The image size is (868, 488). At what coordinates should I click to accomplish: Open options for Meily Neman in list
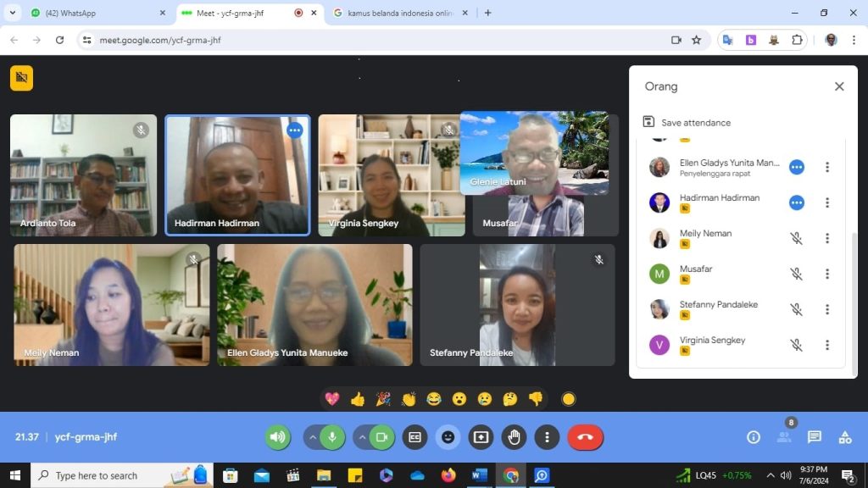(827, 238)
